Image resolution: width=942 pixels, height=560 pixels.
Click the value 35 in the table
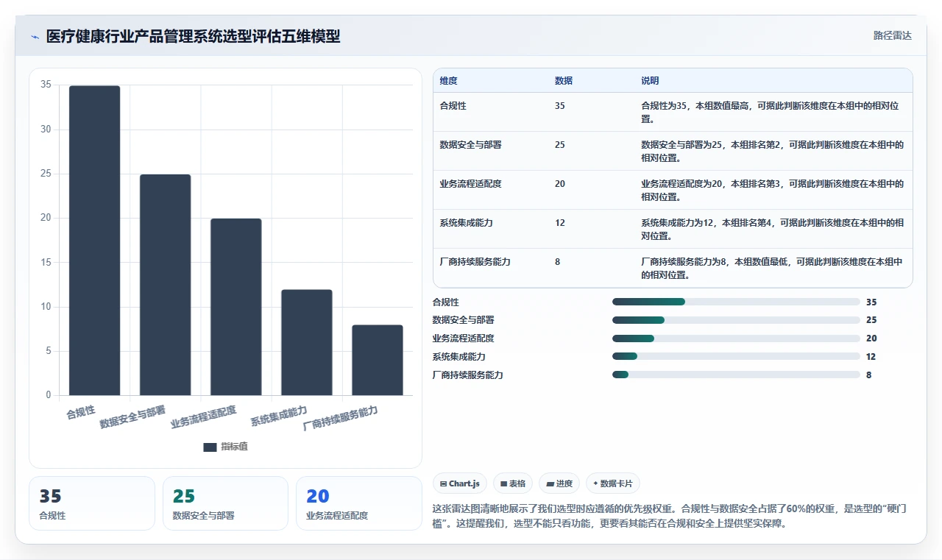[x=560, y=106]
